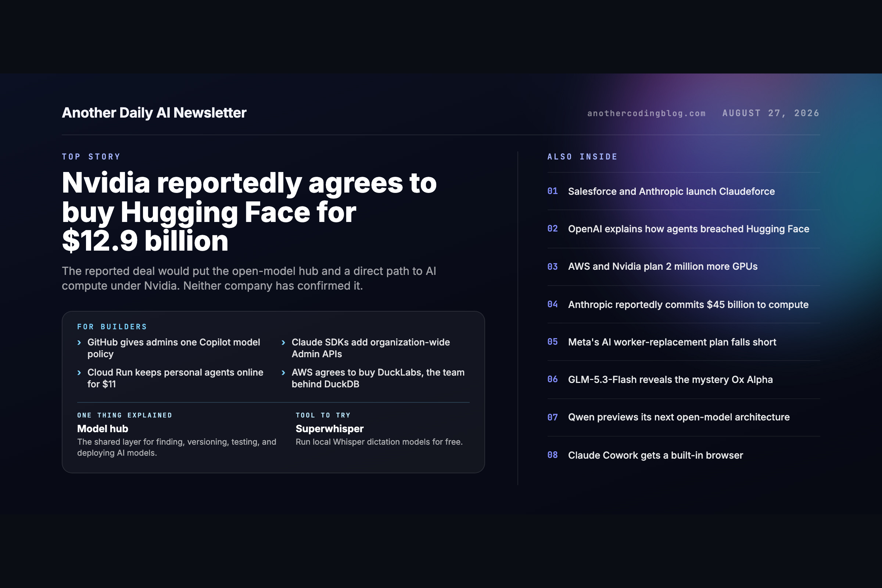
Task: Open story 04 Anthropic $45 billion compute
Action: (x=684, y=304)
